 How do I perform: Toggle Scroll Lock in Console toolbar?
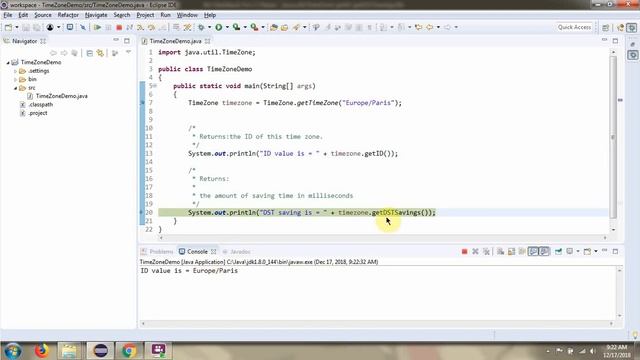[511, 251]
